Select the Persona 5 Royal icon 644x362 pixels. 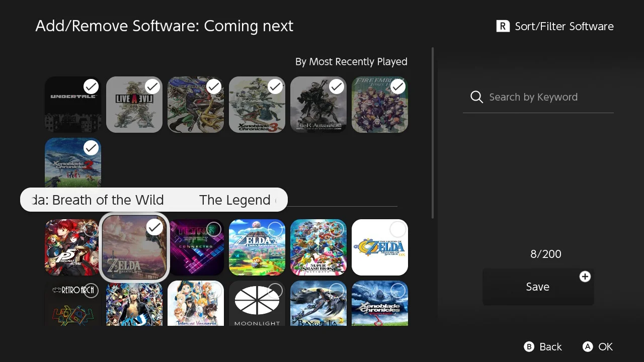click(x=72, y=247)
